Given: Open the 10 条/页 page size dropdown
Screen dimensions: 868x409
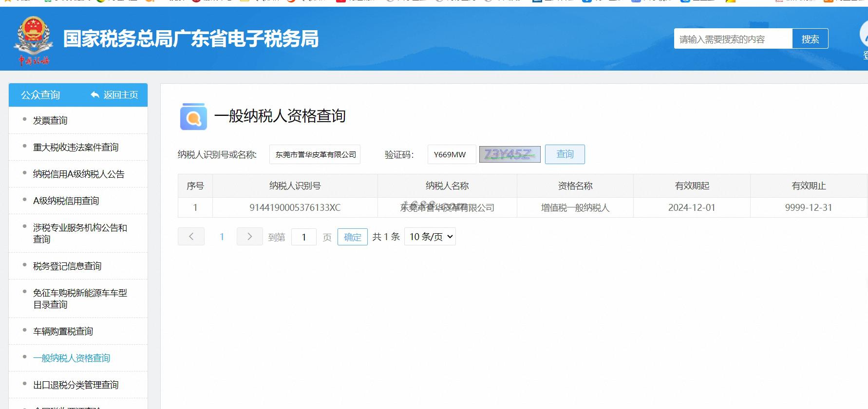Looking at the screenshot, I should click(x=430, y=237).
